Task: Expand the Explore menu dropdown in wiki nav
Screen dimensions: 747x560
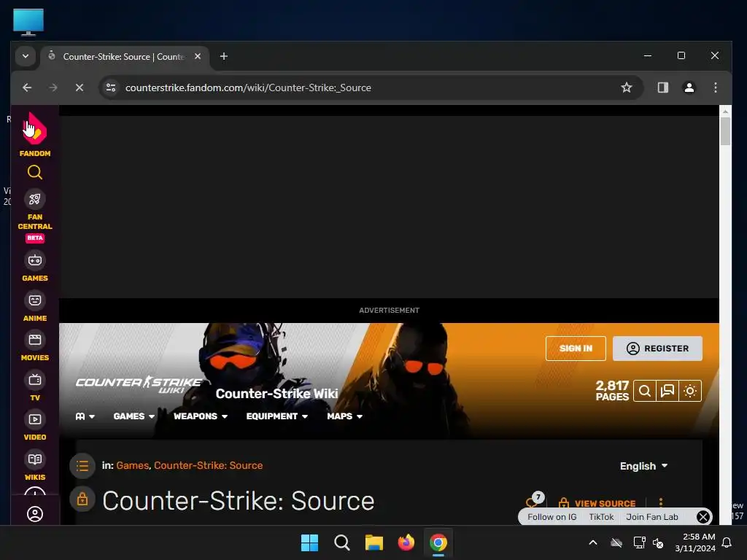Action: pos(85,416)
